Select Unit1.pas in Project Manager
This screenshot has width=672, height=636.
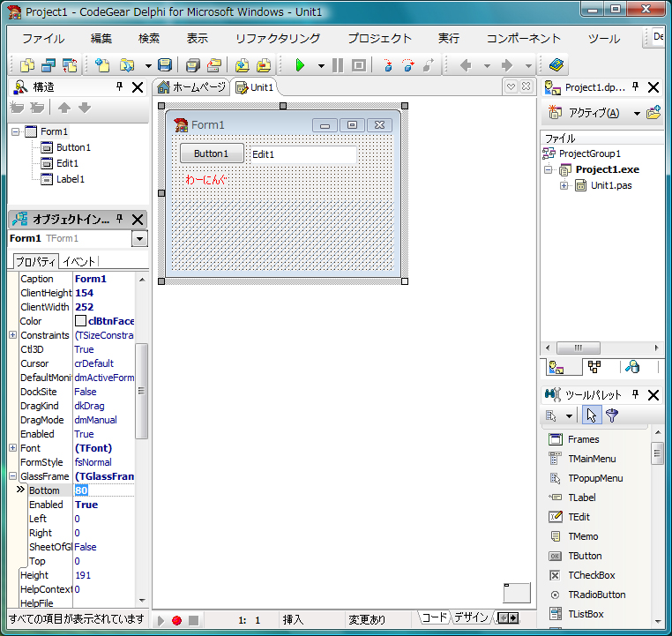pos(611,185)
